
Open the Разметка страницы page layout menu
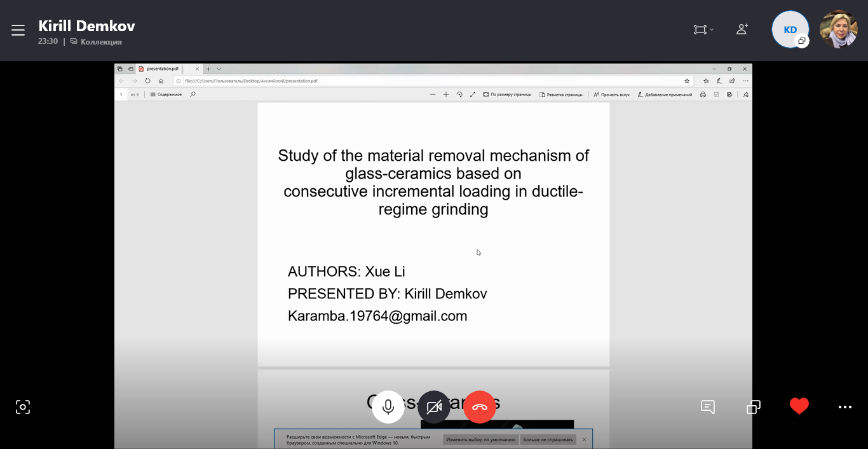pyautogui.click(x=561, y=95)
